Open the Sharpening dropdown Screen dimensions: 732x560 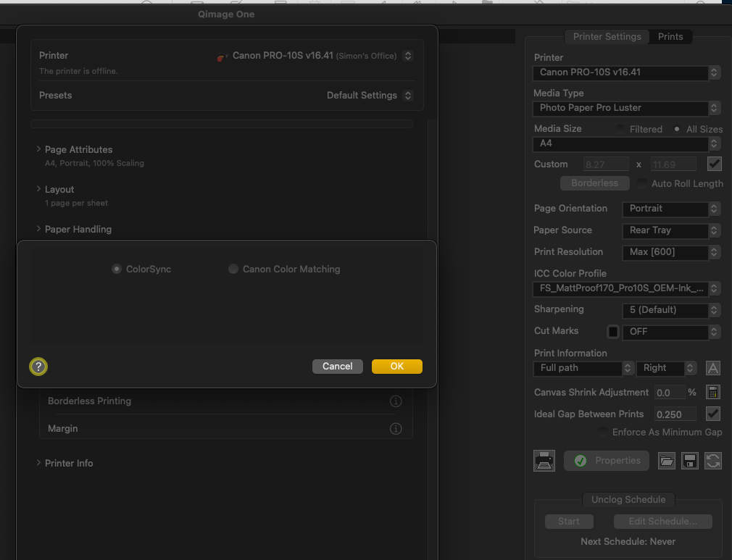tap(671, 310)
